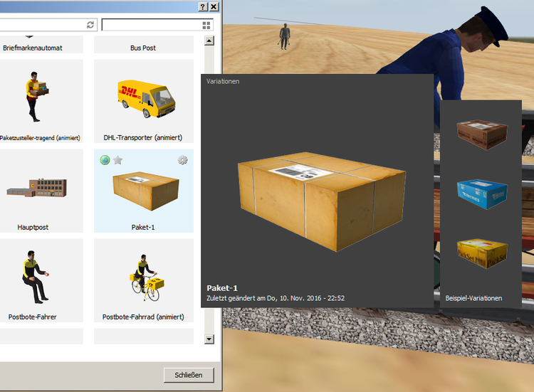
Task: Choose the brown Amazon box variation
Action: pyautogui.click(x=482, y=134)
